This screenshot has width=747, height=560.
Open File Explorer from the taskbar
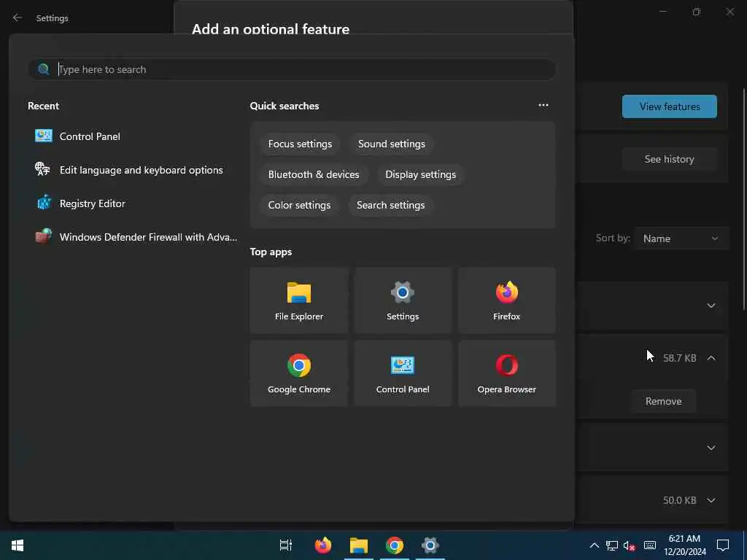pyautogui.click(x=359, y=545)
